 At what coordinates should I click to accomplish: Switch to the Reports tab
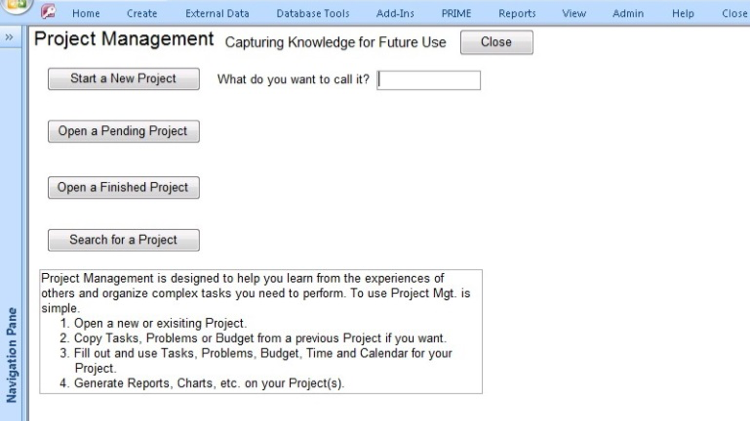click(x=517, y=13)
